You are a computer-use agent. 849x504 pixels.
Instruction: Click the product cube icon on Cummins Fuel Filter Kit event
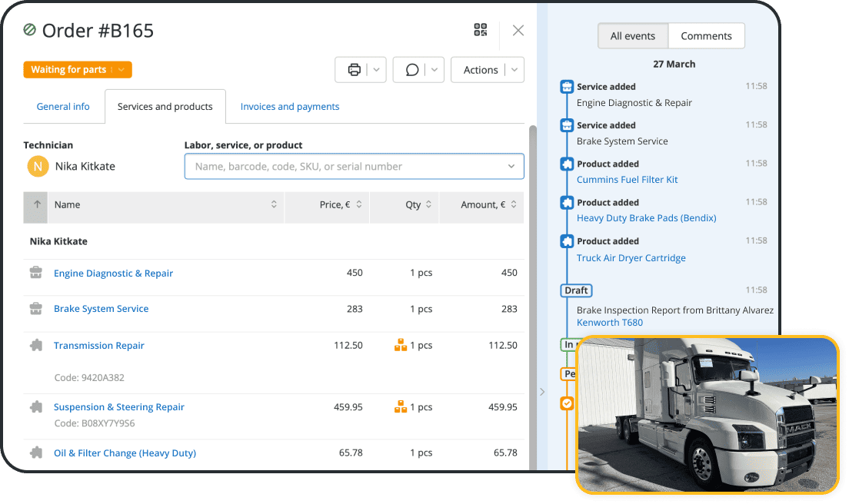click(x=567, y=163)
